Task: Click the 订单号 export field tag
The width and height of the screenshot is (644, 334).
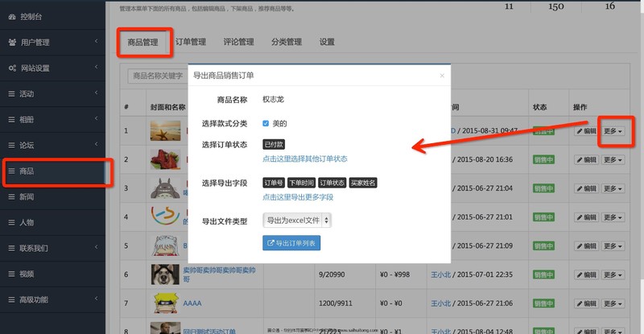Action: click(x=274, y=183)
